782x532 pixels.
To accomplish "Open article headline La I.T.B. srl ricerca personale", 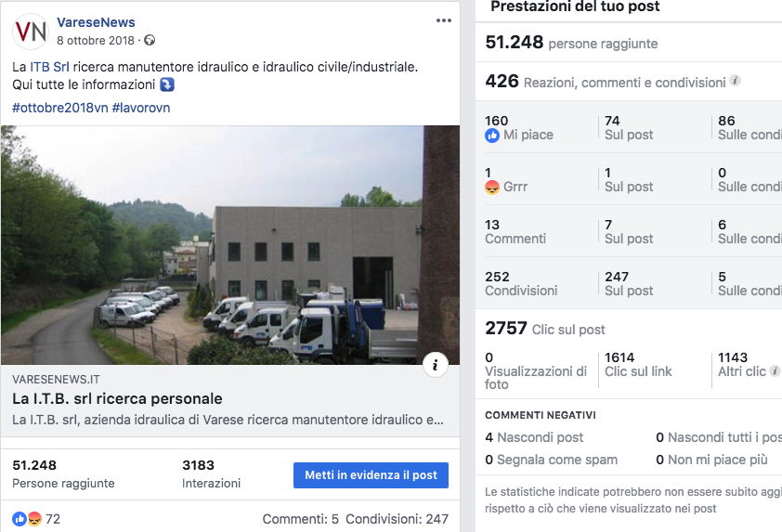I will 117,399.
